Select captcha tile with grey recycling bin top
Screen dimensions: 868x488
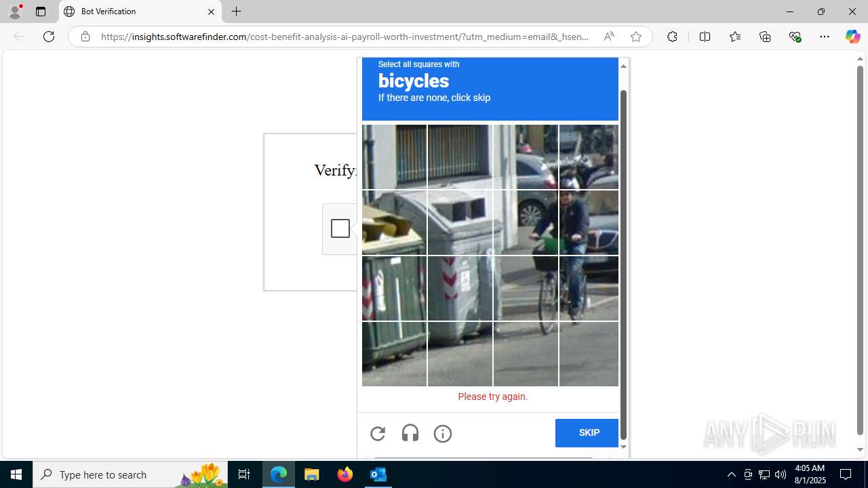point(460,222)
